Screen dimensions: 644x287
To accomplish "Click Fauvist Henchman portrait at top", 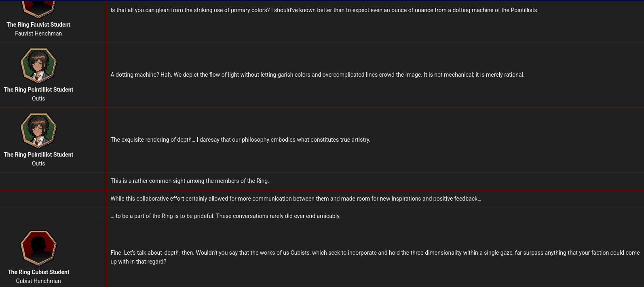I will point(38,9).
